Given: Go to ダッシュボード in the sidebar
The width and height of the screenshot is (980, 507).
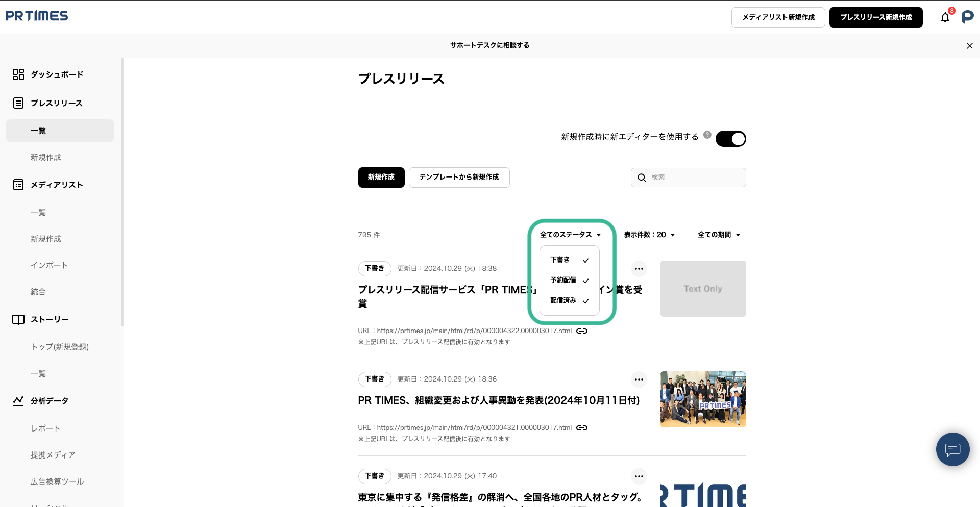Looking at the screenshot, I should (x=57, y=74).
